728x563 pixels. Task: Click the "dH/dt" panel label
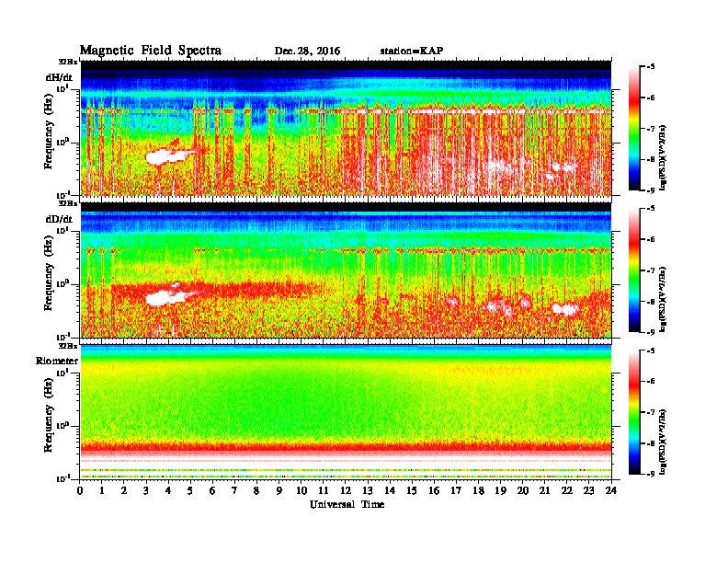click(59, 77)
